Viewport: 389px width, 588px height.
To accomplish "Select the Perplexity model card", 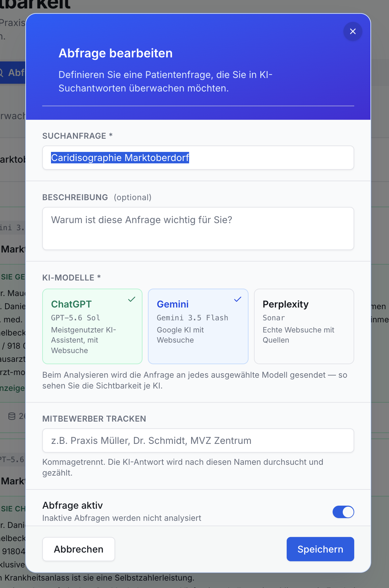I will 304,326.
